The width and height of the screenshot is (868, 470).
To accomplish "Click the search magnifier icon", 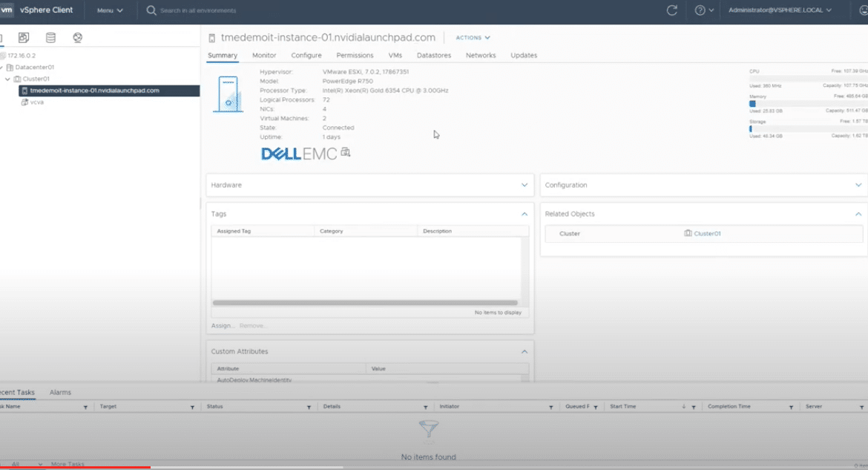I will (151, 10).
